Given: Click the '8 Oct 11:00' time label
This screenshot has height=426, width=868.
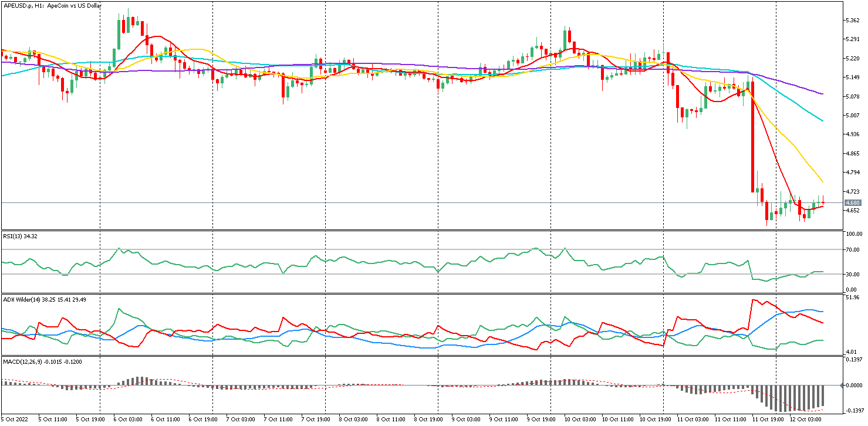Looking at the screenshot, I should (x=391, y=420).
